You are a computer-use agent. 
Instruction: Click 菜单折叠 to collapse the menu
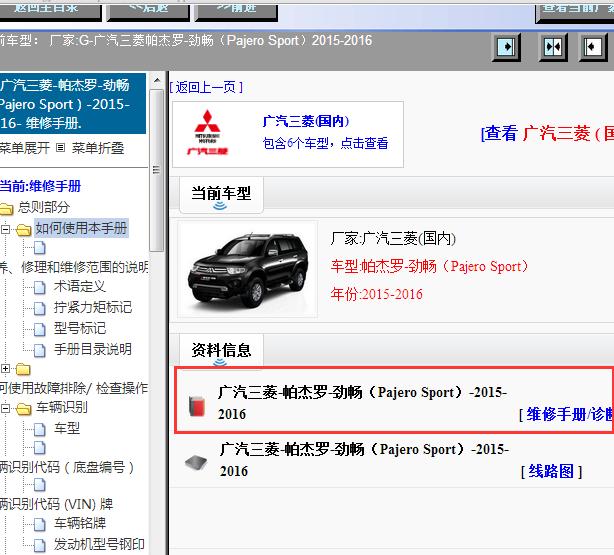[x=98, y=148]
